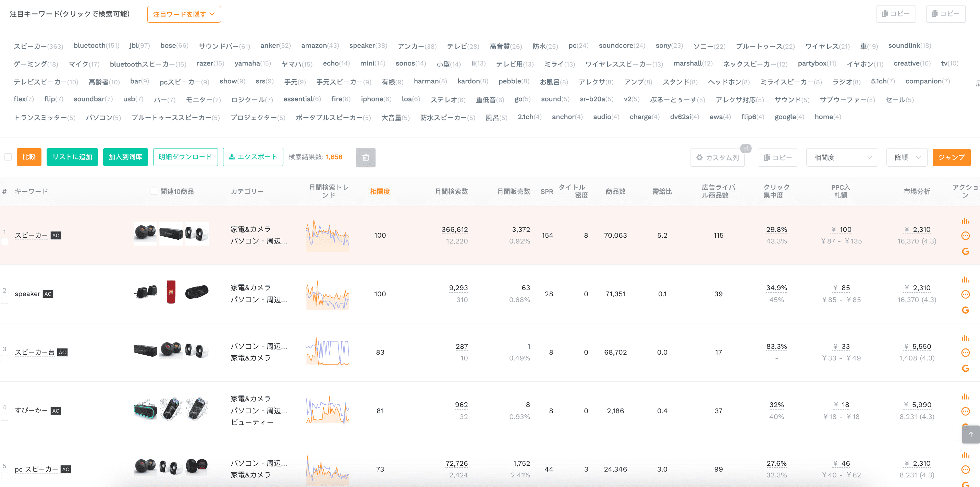Open bar chart icon for スピーカー row

965,221
